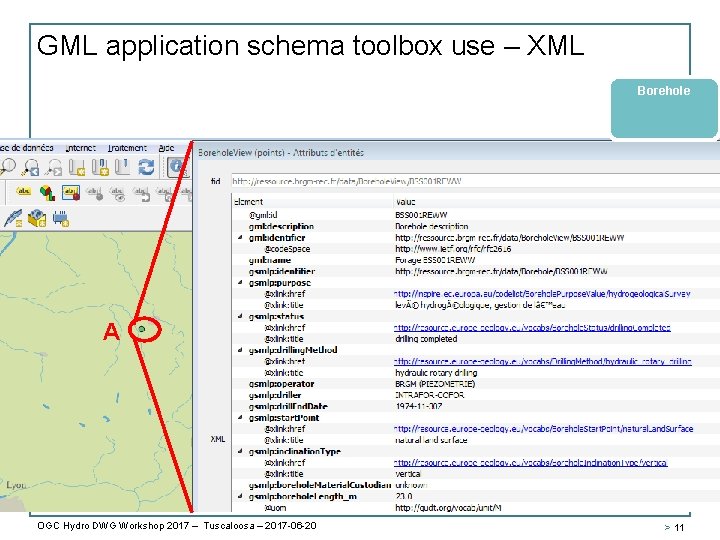Show the spatial bookmarks list
720x540 pixels.
[x=100, y=167]
